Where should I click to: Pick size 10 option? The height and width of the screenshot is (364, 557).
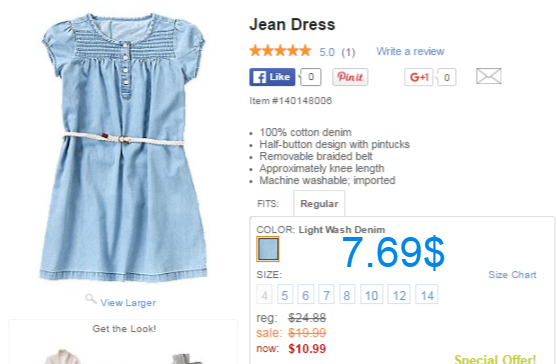[372, 294]
